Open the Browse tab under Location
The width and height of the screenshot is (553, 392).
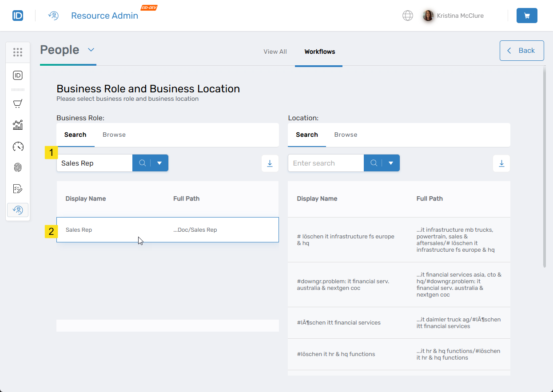coord(346,135)
